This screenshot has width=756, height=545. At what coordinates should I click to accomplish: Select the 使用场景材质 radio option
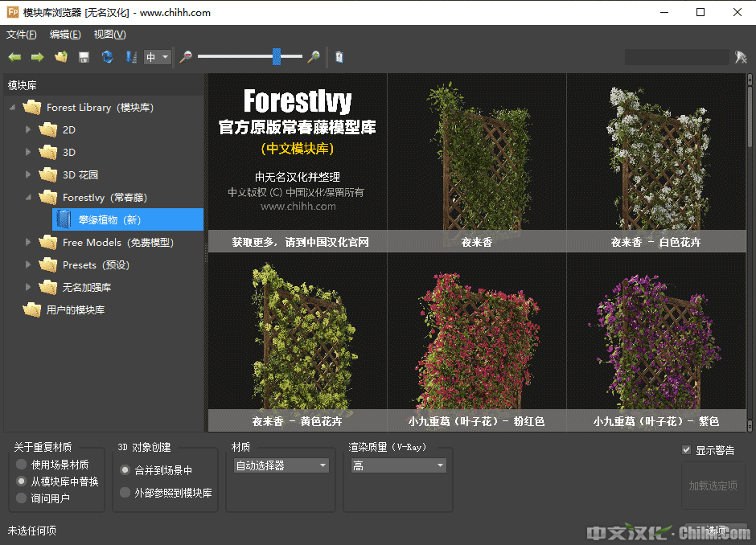(x=22, y=465)
